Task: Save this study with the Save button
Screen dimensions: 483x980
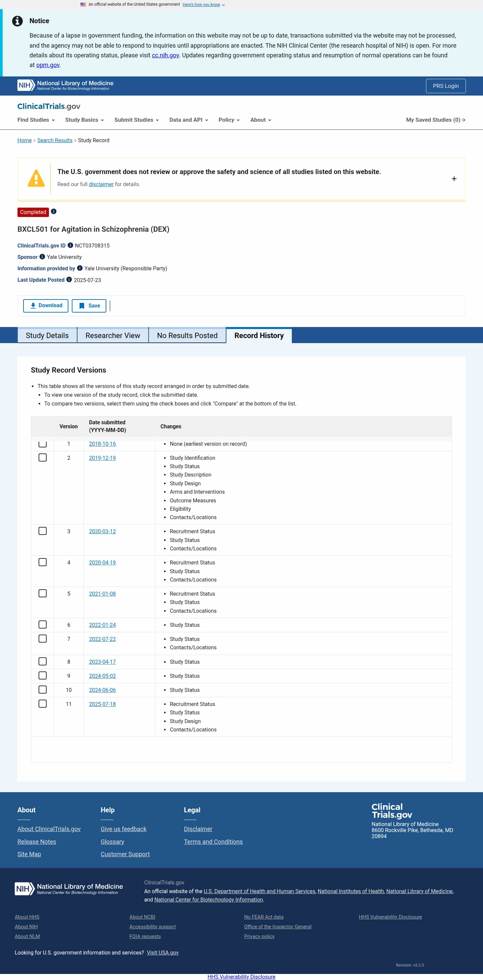Action: (x=89, y=306)
